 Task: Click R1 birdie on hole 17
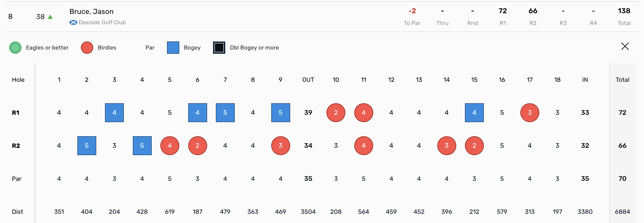[530, 113]
